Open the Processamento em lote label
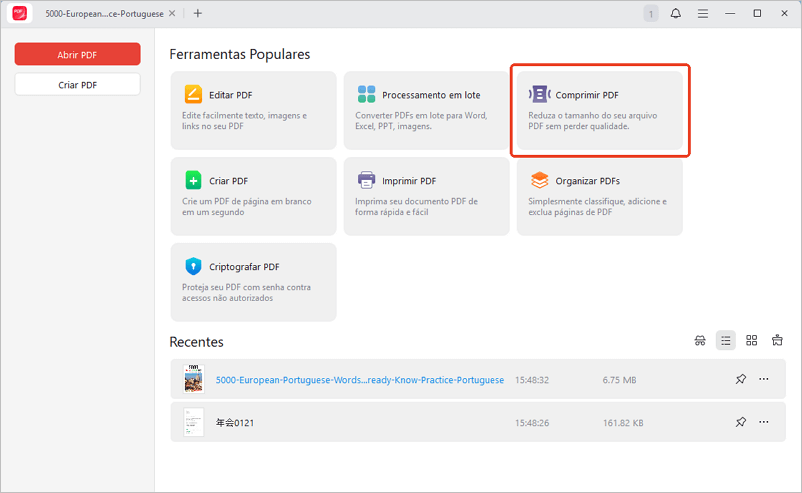The height and width of the screenshot is (493, 802). pos(431,95)
